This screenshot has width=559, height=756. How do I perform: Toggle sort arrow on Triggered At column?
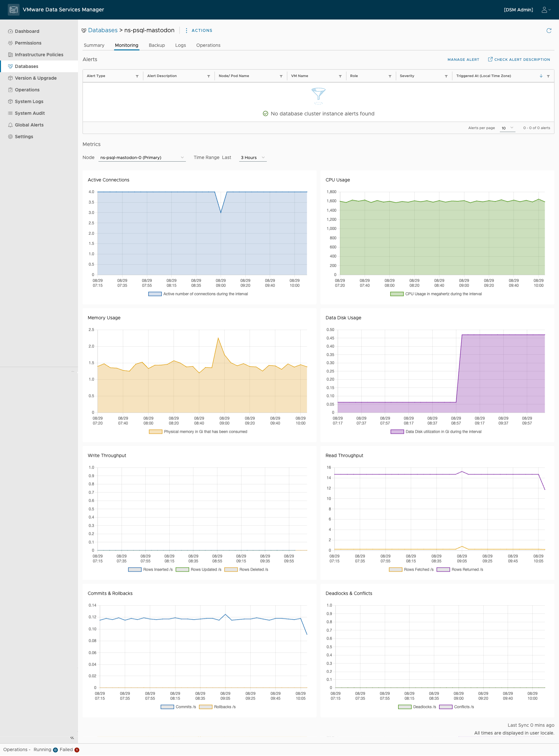[x=541, y=76]
